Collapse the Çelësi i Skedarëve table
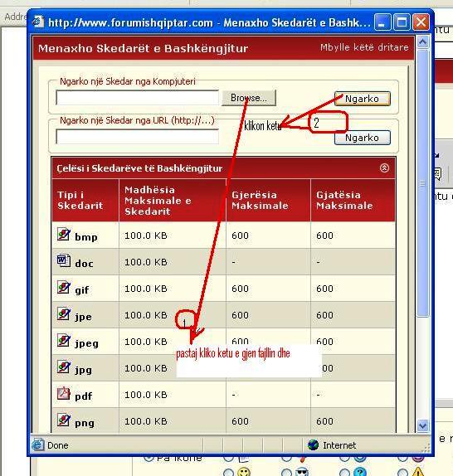This screenshot has width=453, height=476. click(384, 168)
